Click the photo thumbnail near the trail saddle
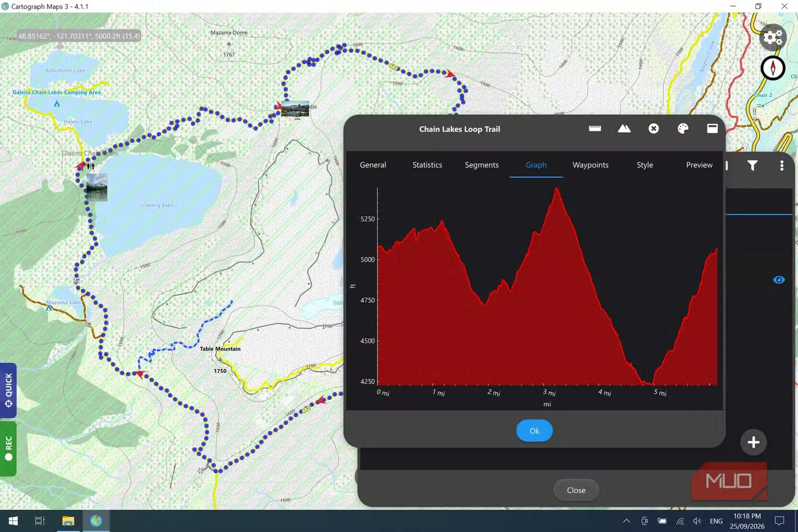Viewport: 798px width, 532px height. pyautogui.click(x=295, y=109)
